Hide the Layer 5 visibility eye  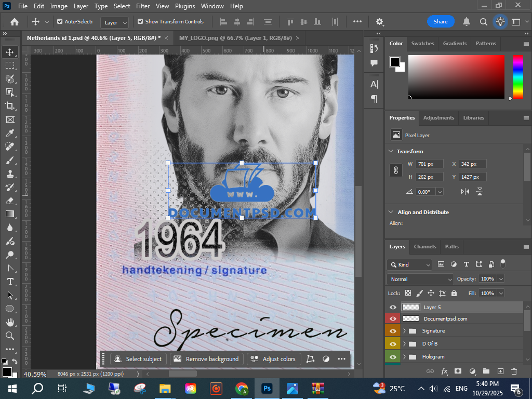(x=393, y=308)
